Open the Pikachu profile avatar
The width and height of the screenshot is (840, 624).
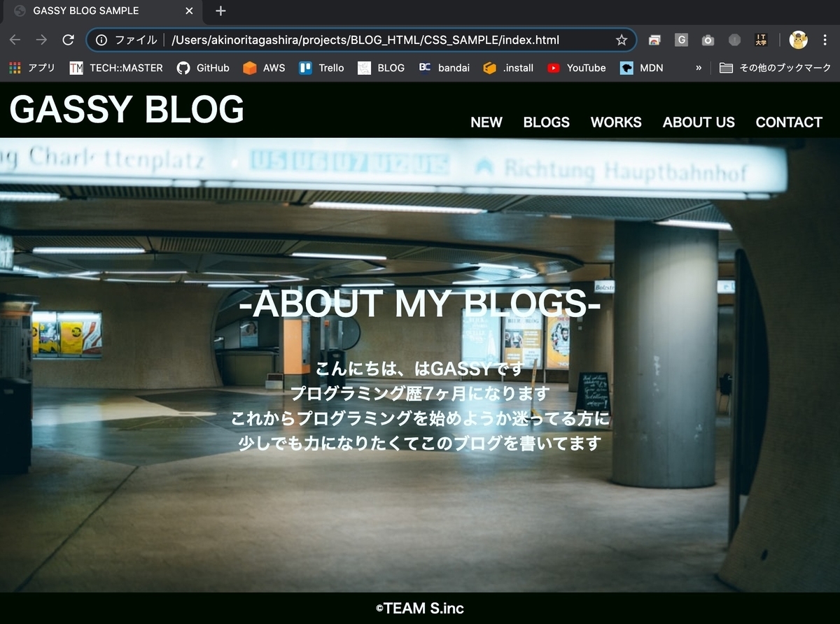(798, 40)
